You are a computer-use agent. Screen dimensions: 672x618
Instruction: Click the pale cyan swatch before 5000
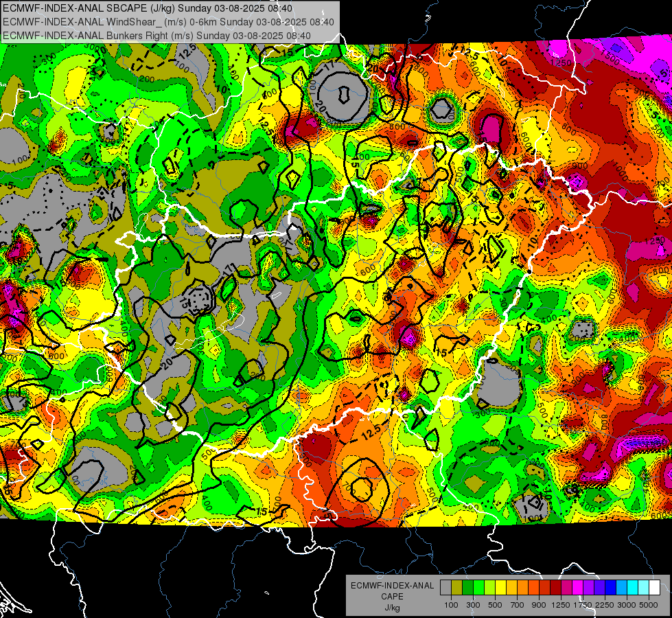tap(644, 588)
